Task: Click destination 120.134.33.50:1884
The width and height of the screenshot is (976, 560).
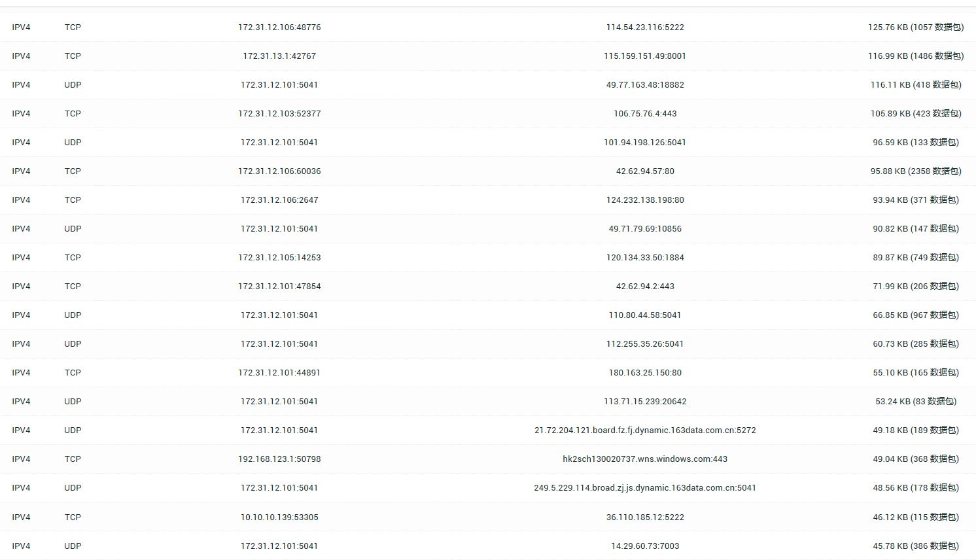Action: pyautogui.click(x=645, y=258)
